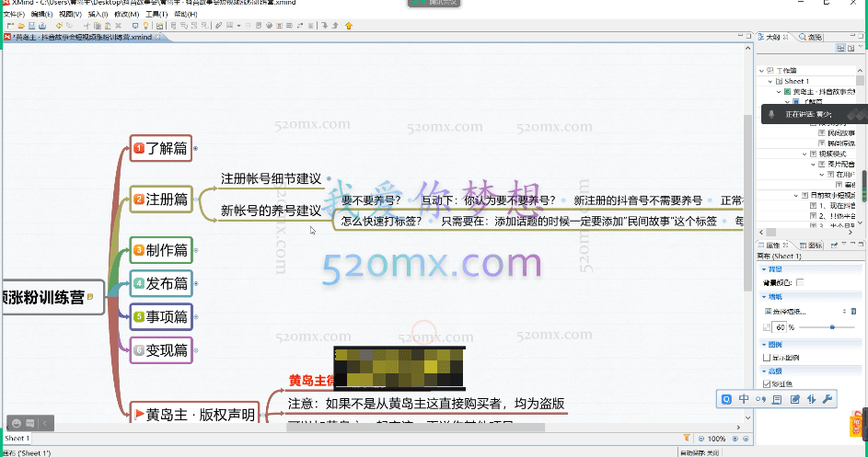Click the zoom in plus icon by 100%
Screen dimensions: 868x457
pos(735,439)
